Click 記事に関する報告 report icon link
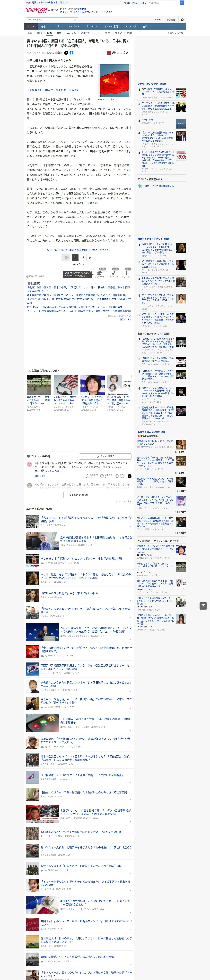210x980 pixels. [36, 277]
